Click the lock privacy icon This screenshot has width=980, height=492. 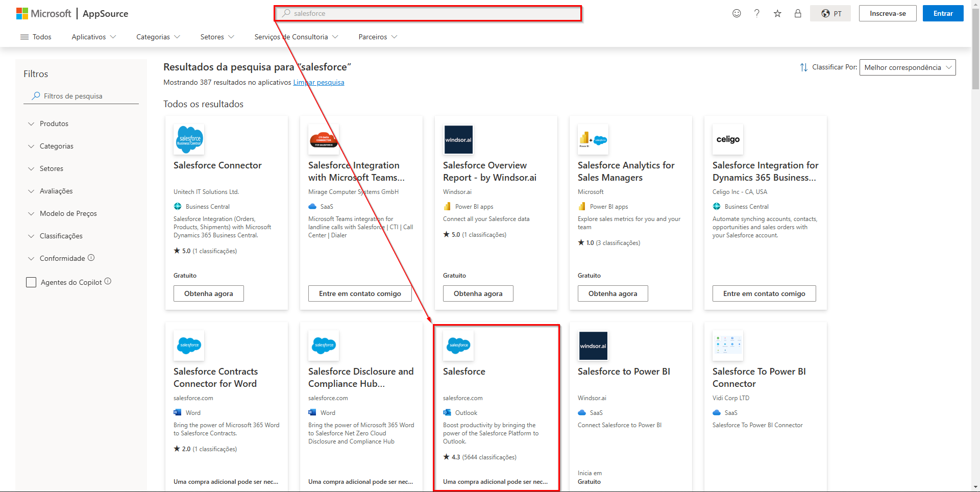(798, 13)
